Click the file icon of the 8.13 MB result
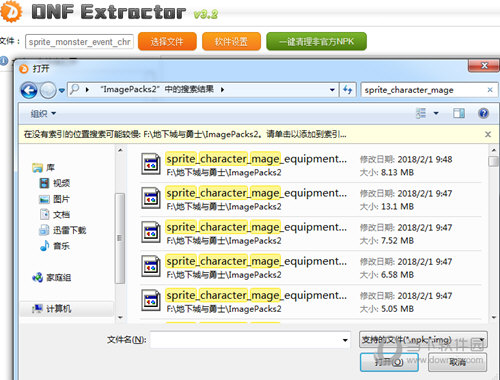 [151, 164]
